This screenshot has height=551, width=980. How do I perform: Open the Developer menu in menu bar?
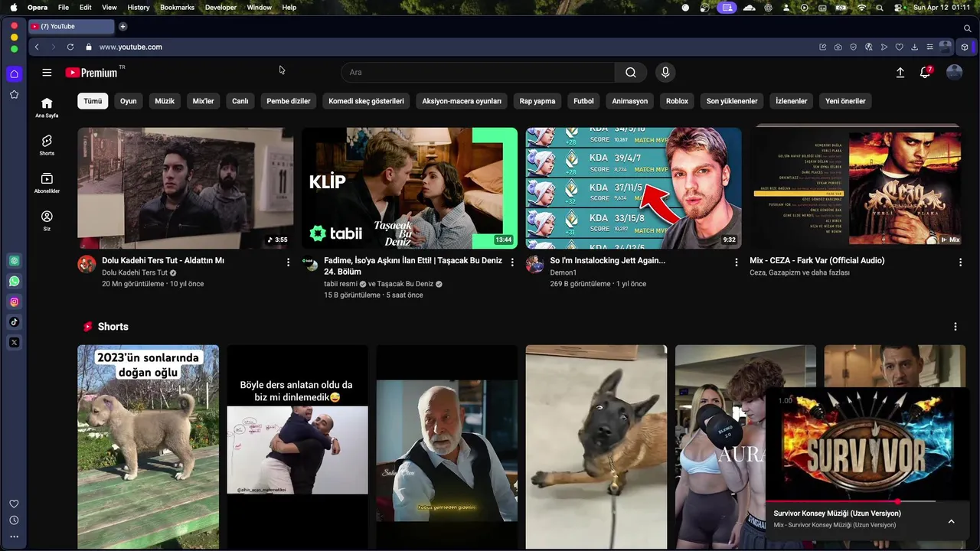click(x=220, y=8)
